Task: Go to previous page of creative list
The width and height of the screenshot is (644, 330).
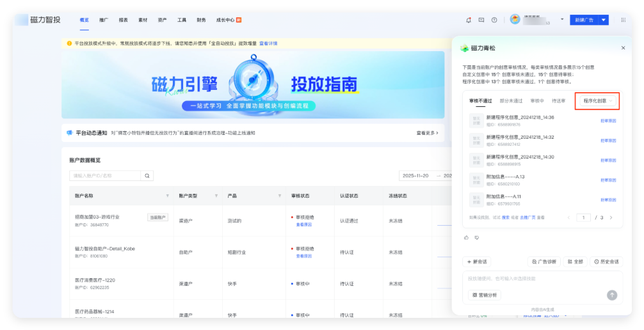Action: coord(569,217)
